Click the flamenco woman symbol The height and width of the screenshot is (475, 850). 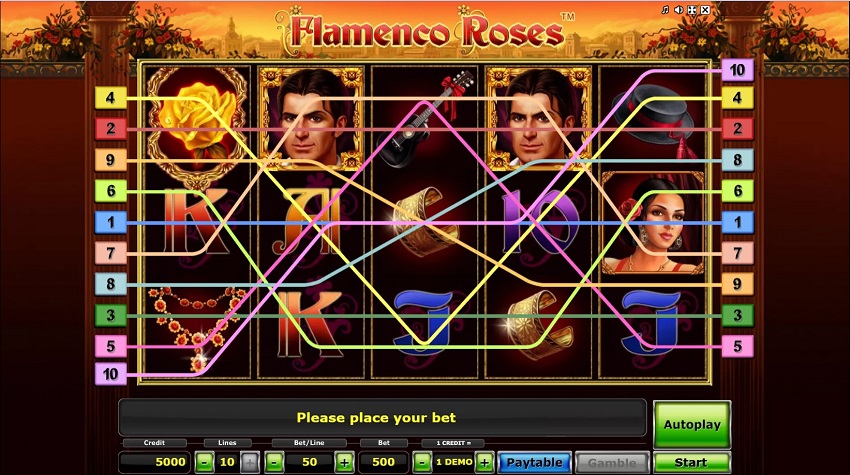click(652, 223)
